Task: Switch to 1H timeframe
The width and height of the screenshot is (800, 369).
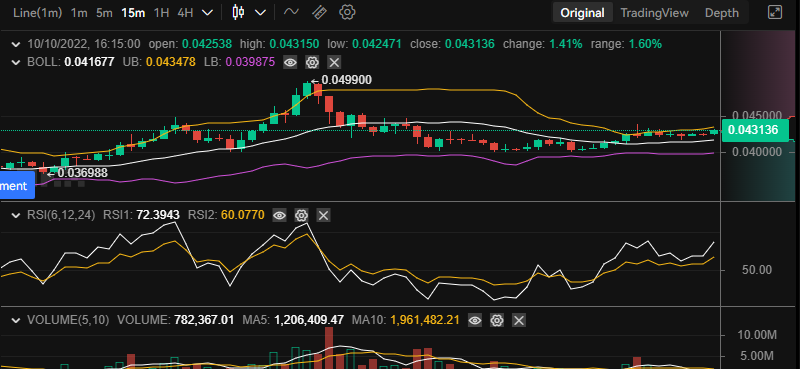Action: pos(161,13)
